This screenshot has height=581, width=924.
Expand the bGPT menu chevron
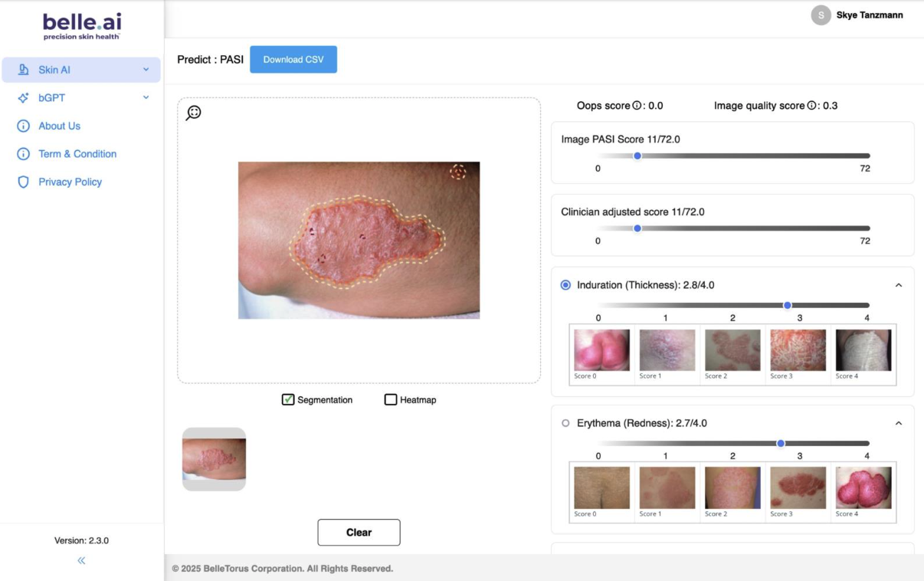point(146,98)
